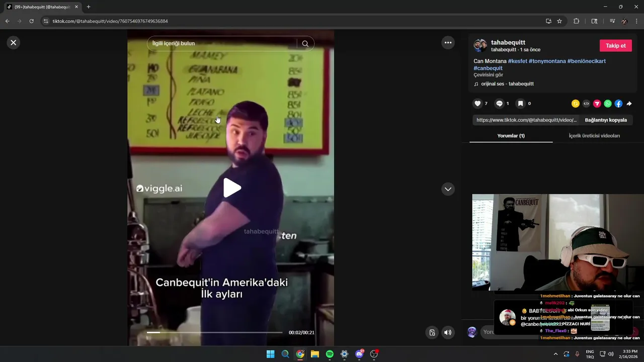Screen dimensions: 644x362
Task: Open OBS Studio from taskbar
Action: pos(374,354)
